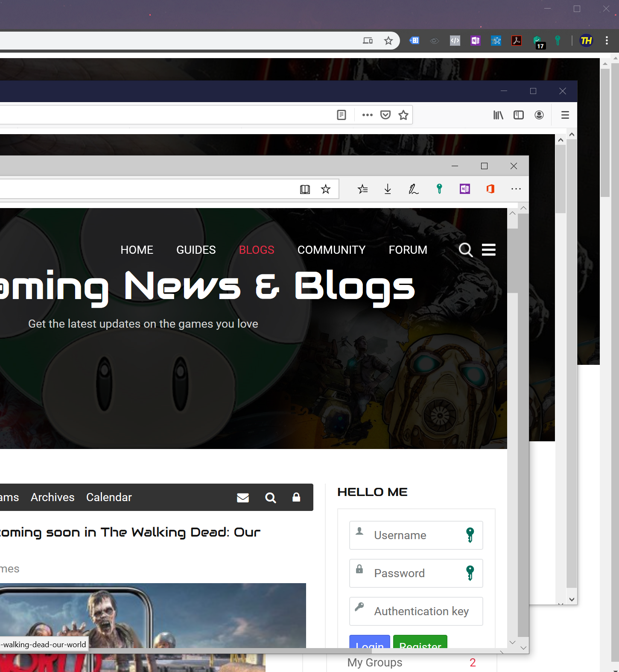Click the Pocket save icon in Firefox
The width and height of the screenshot is (619, 672).
coord(385,115)
